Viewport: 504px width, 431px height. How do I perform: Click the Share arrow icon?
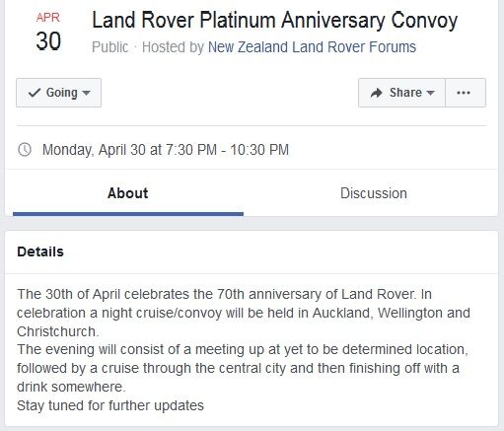[x=377, y=93]
